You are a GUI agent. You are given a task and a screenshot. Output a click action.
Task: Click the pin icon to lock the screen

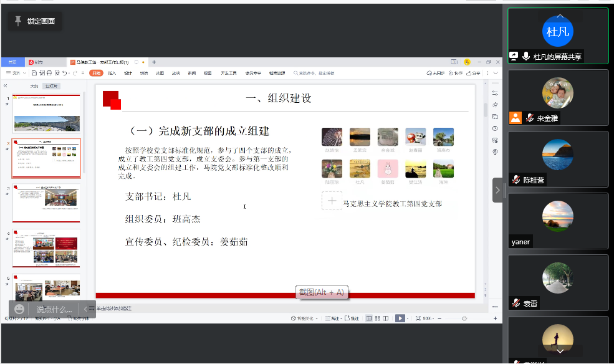click(x=18, y=21)
